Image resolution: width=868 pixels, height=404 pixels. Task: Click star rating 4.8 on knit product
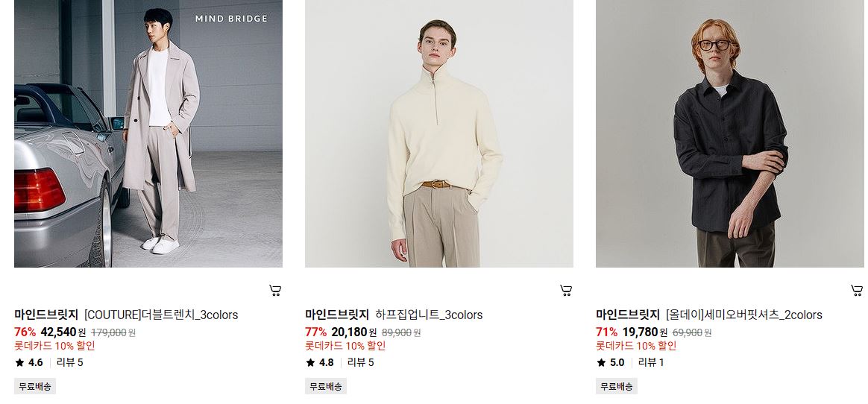pyautogui.click(x=320, y=362)
